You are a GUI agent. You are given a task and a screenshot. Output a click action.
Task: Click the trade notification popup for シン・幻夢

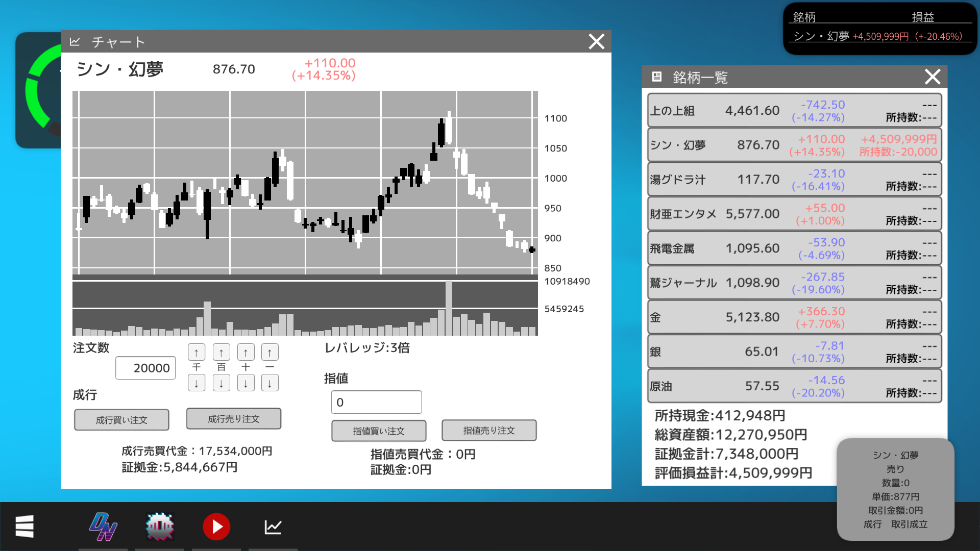[x=895, y=489]
